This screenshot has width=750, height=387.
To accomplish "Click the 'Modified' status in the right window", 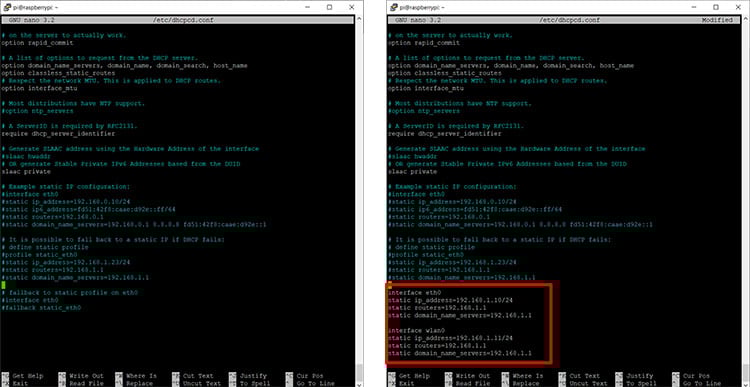I will pos(717,20).
